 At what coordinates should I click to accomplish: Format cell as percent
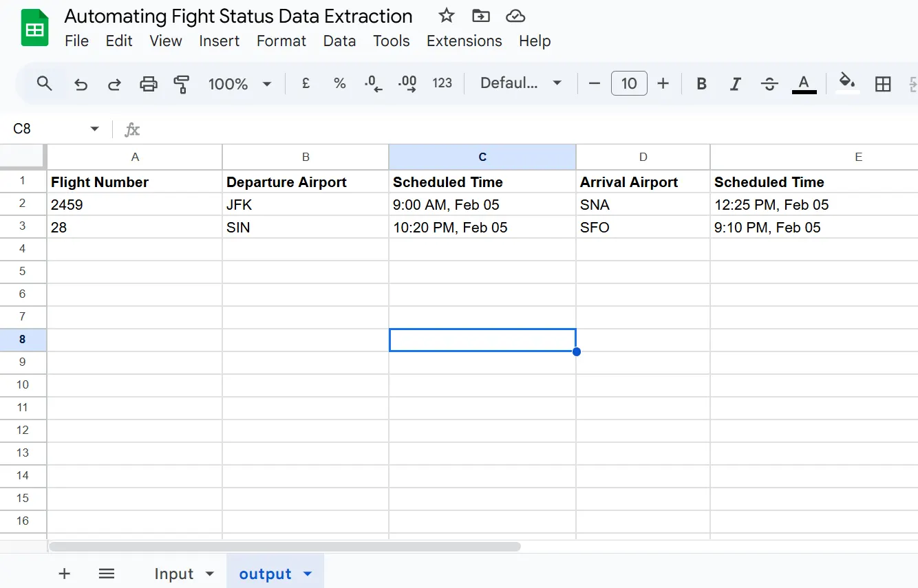point(339,83)
